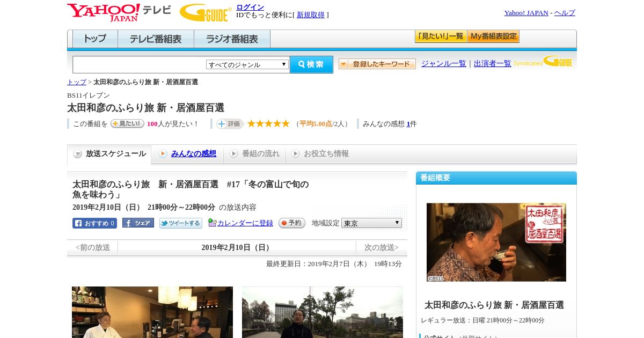
Task: Open the ヘルプ link
Action: click(565, 13)
